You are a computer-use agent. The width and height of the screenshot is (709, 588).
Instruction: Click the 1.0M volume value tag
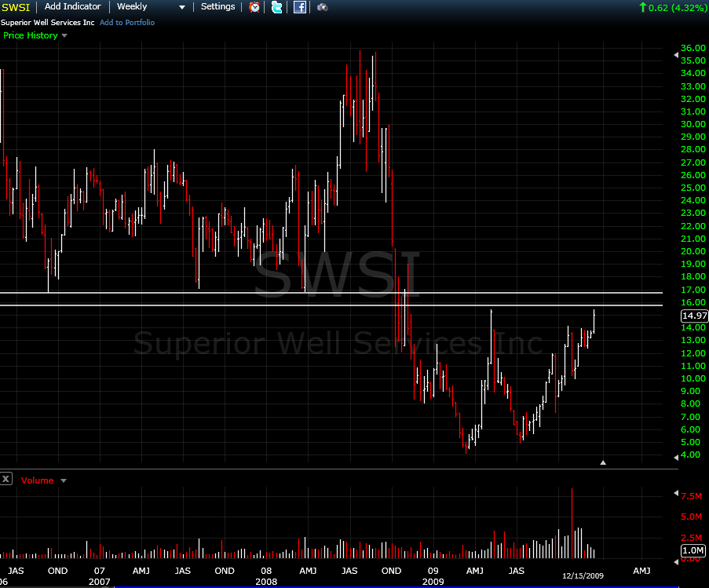pyautogui.click(x=693, y=550)
